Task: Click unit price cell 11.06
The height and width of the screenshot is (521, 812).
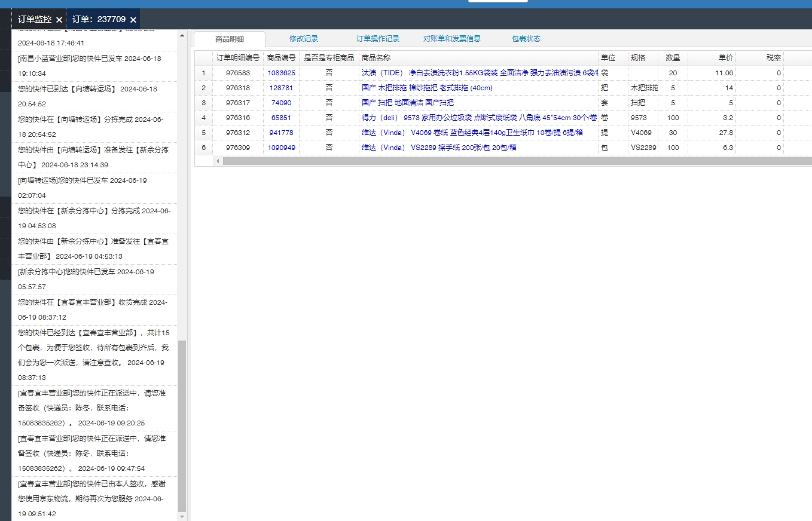Action: pos(712,73)
